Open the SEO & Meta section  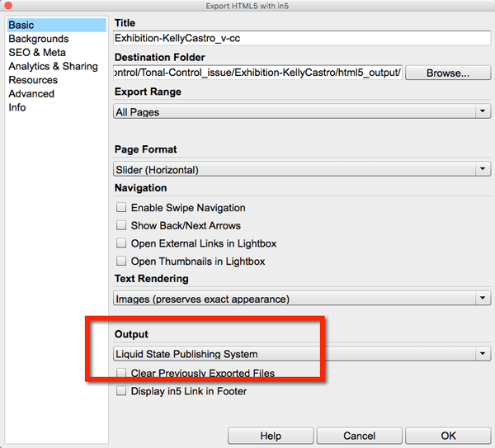37,53
